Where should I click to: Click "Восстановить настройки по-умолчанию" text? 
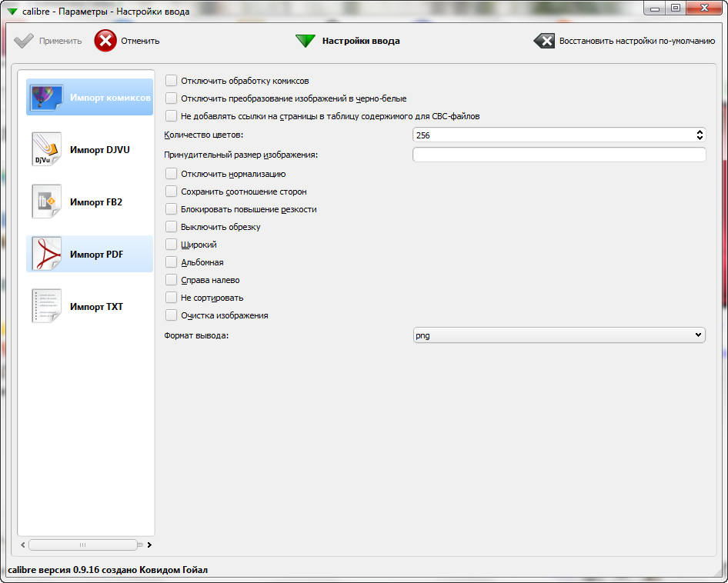click(637, 42)
